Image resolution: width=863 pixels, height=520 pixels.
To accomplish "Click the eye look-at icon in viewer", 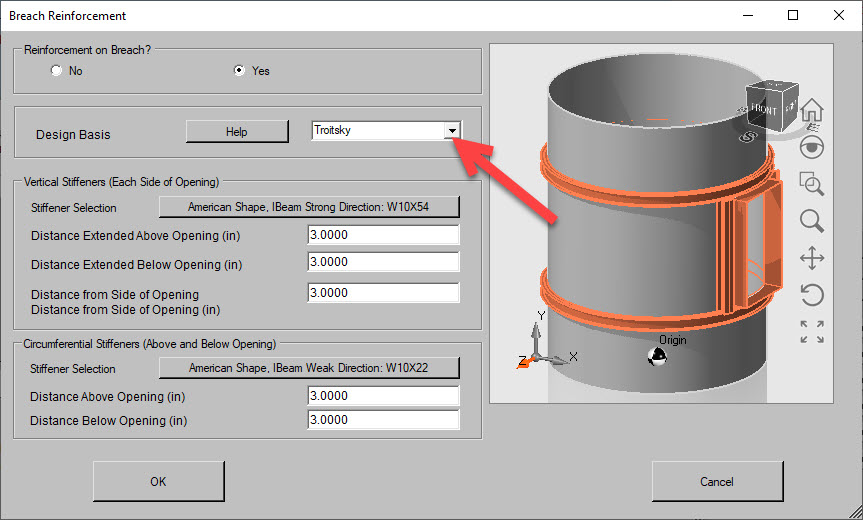I will pos(812,147).
